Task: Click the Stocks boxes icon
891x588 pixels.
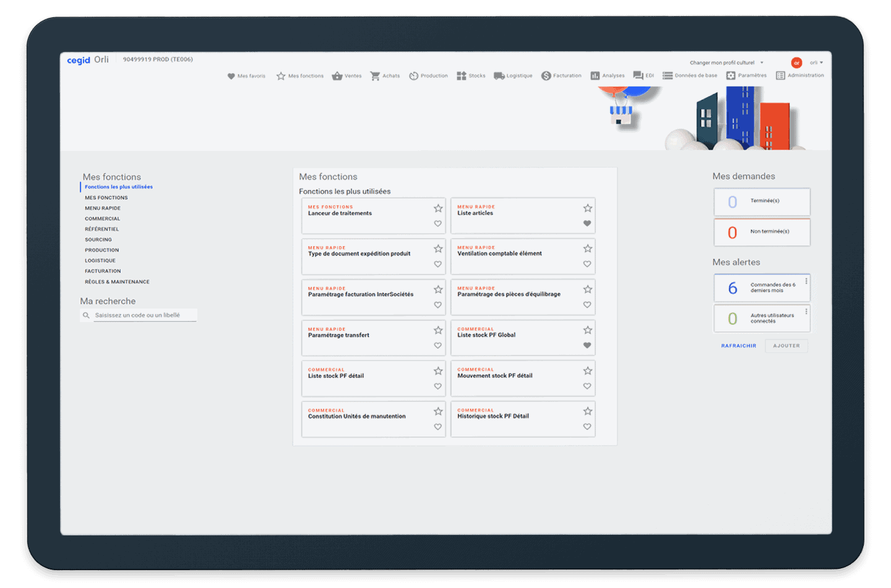Action: pos(462,76)
